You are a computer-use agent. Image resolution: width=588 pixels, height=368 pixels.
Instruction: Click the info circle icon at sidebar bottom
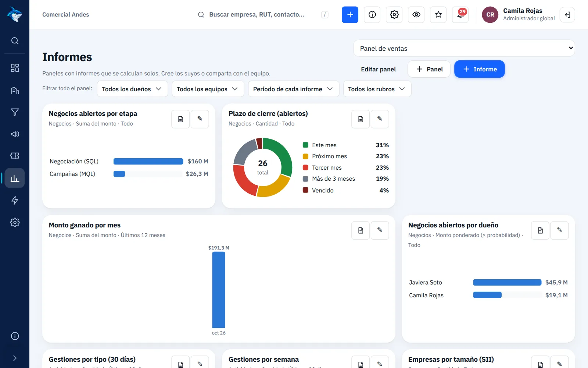[x=15, y=336]
